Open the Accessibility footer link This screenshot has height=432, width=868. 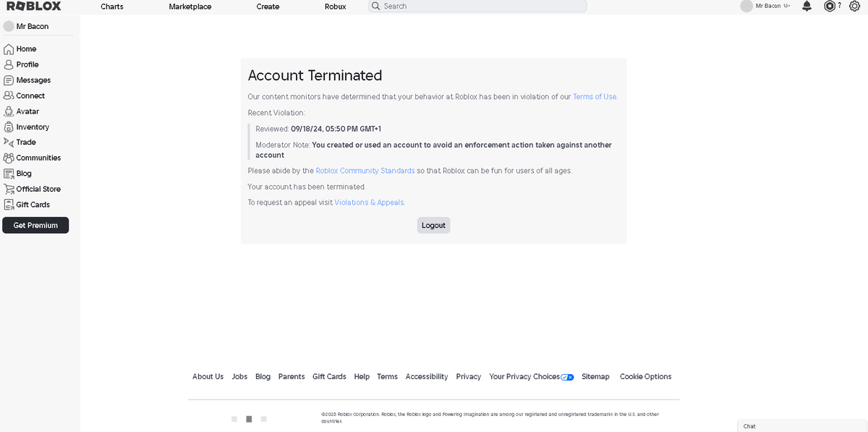[x=427, y=377]
